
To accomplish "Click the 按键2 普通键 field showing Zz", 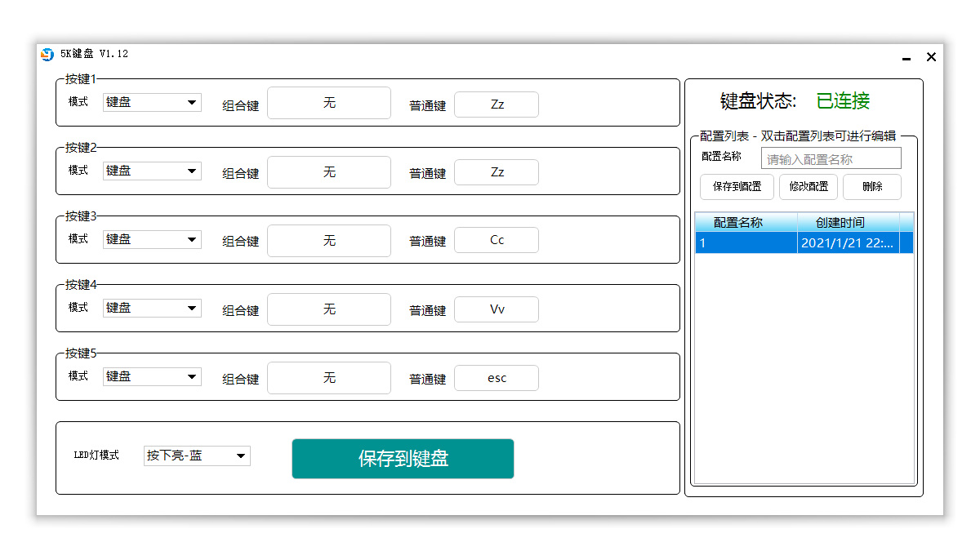I will click(x=497, y=171).
